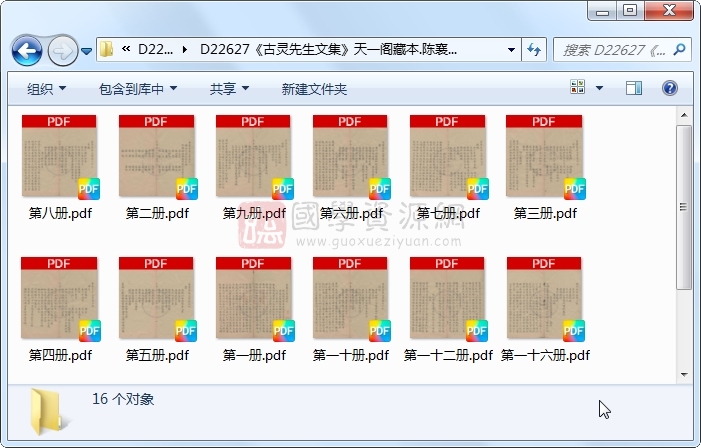Viewport: 701px width, 448px height.
Task: Open the 共享 menu
Action: pyautogui.click(x=229, y=89)
